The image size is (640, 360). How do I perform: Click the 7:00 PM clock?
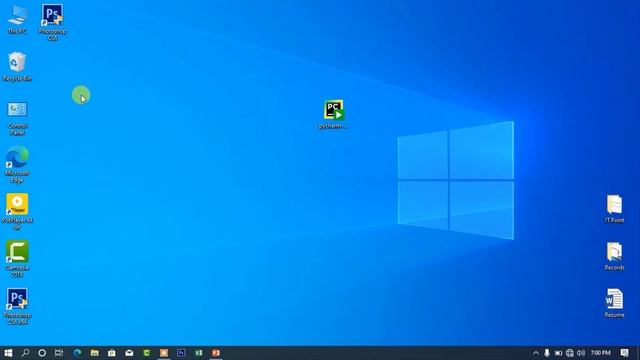(600, 353)
